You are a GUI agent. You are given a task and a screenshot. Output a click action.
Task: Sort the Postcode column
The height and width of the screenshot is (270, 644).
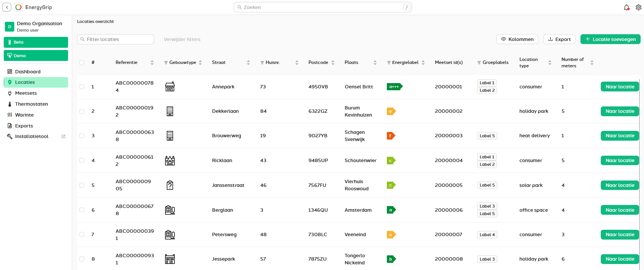tap(333, 63)
